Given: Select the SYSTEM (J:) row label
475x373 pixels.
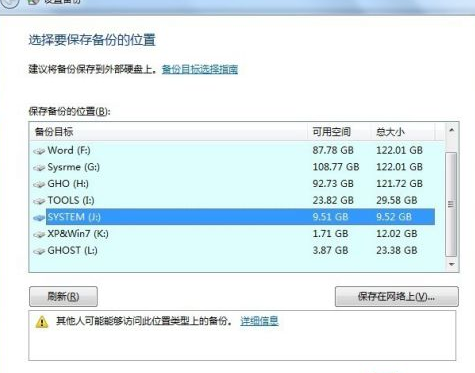Looking at the screenshot, I should [x=74, y=217].
